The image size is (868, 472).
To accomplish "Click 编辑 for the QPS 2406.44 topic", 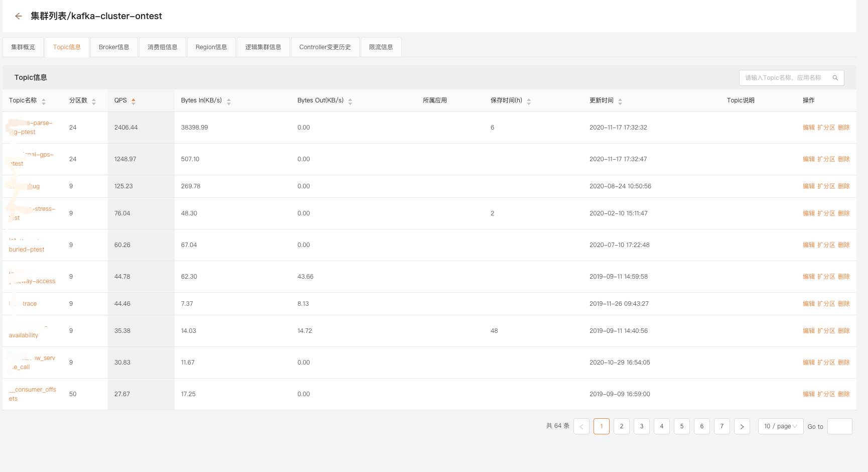I will (x=809, y=128).
